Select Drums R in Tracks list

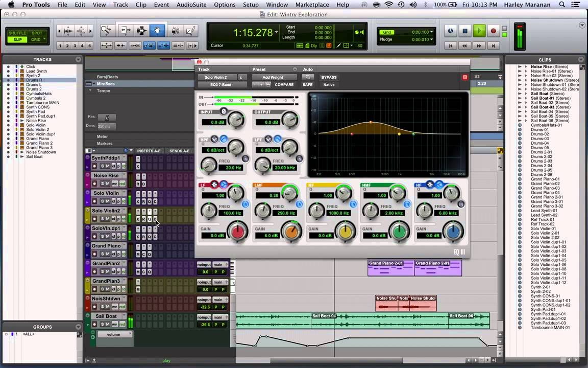[34, 80]
